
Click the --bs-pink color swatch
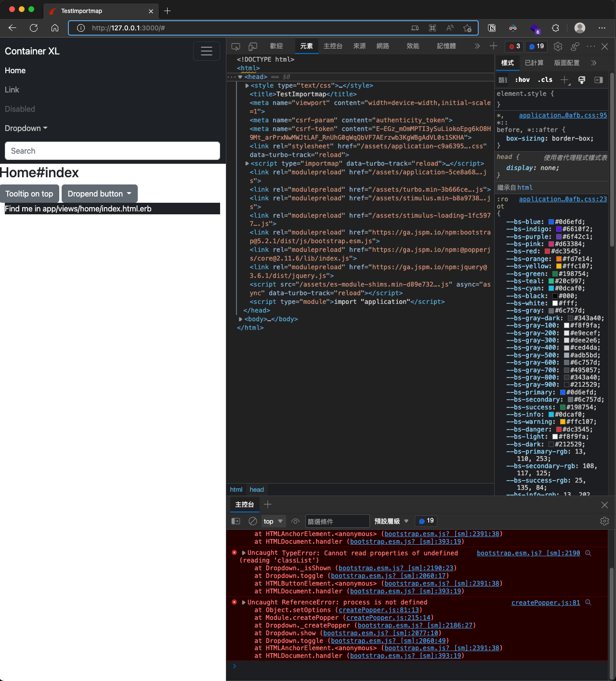[551, 244]
